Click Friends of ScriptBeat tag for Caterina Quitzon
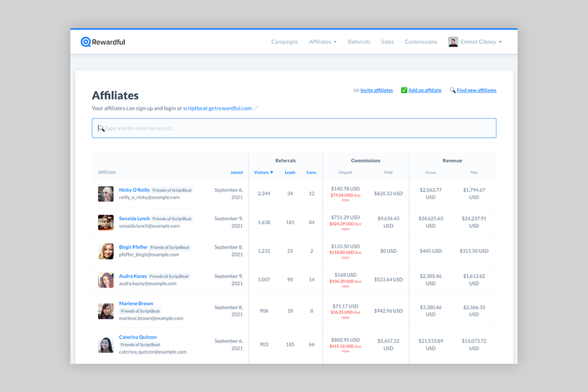This screenshot has height=392, width=588. pos(140,345)
